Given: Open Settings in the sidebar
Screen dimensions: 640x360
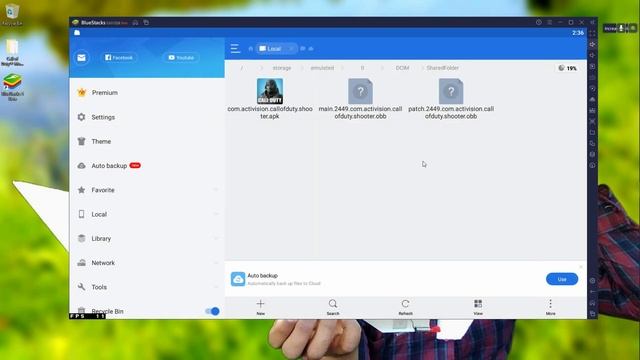Looking at the screenshot, I should coord(103,117).
